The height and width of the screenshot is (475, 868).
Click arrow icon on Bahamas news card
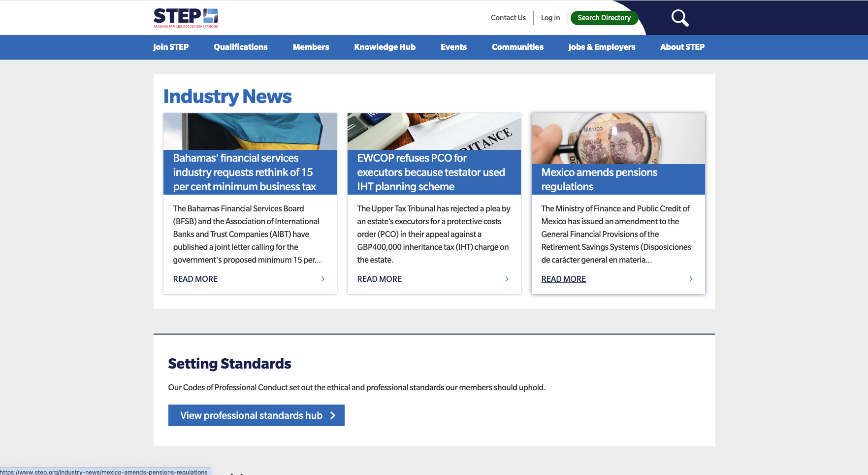(x=323, y=279)
